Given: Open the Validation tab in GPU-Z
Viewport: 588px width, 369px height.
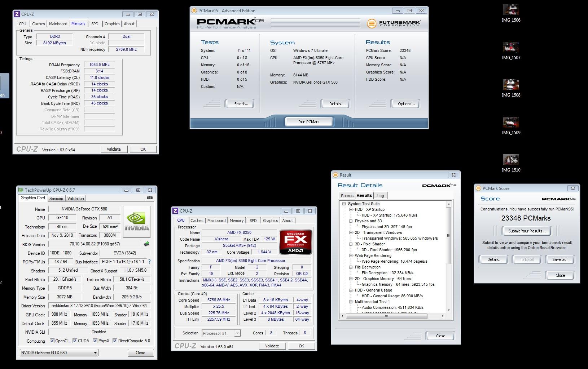Looking at the screenshot, I should pyautogui.click(x=75, y=199).
